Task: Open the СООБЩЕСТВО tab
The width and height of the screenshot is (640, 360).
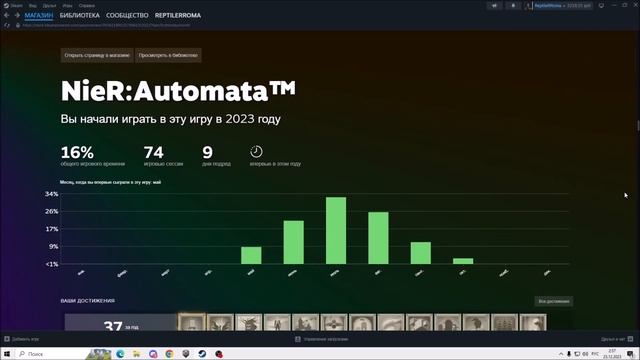Action: coord(127,15)
